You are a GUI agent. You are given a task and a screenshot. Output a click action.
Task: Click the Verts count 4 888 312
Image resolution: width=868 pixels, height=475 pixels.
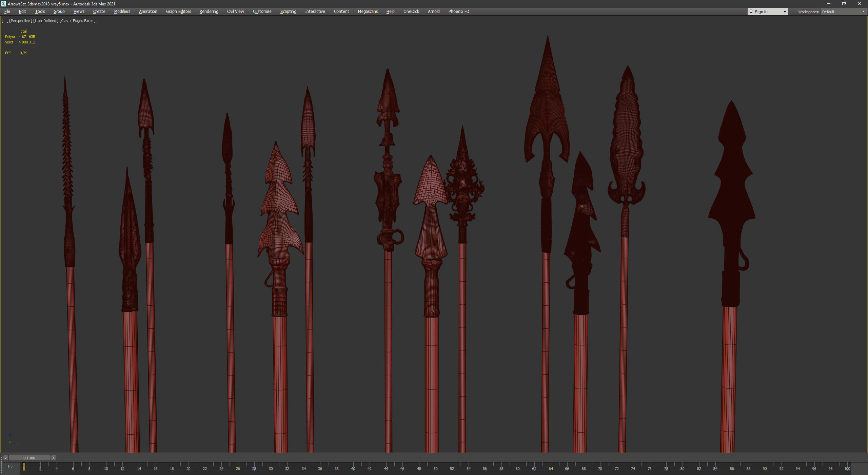click(27, 42)
